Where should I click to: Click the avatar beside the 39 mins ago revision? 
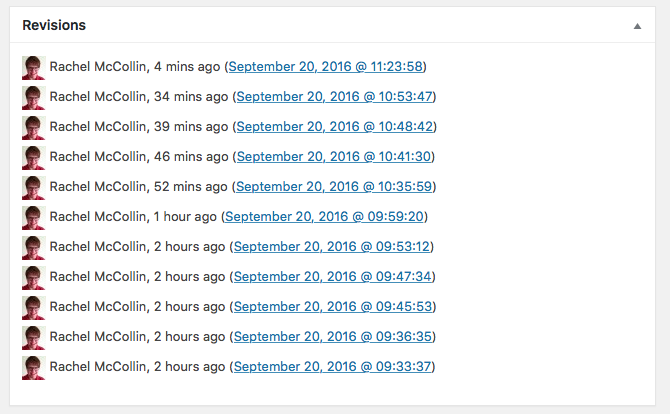(x=33, y=127)
